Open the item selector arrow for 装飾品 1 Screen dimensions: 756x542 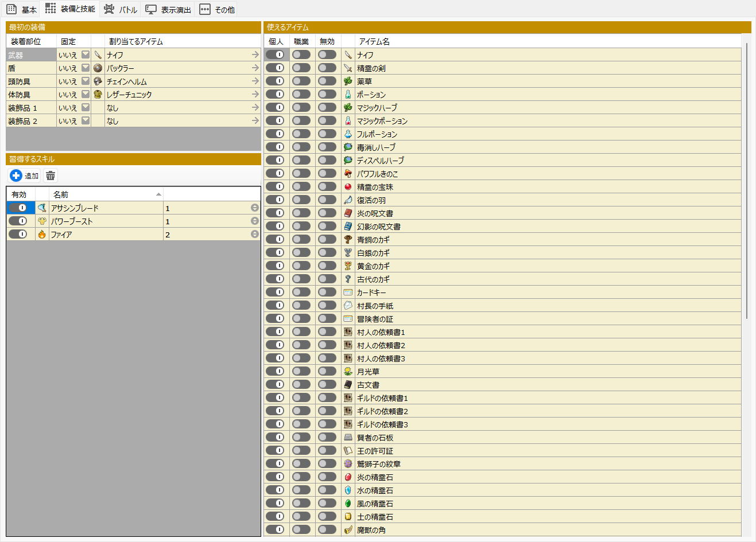255,108
